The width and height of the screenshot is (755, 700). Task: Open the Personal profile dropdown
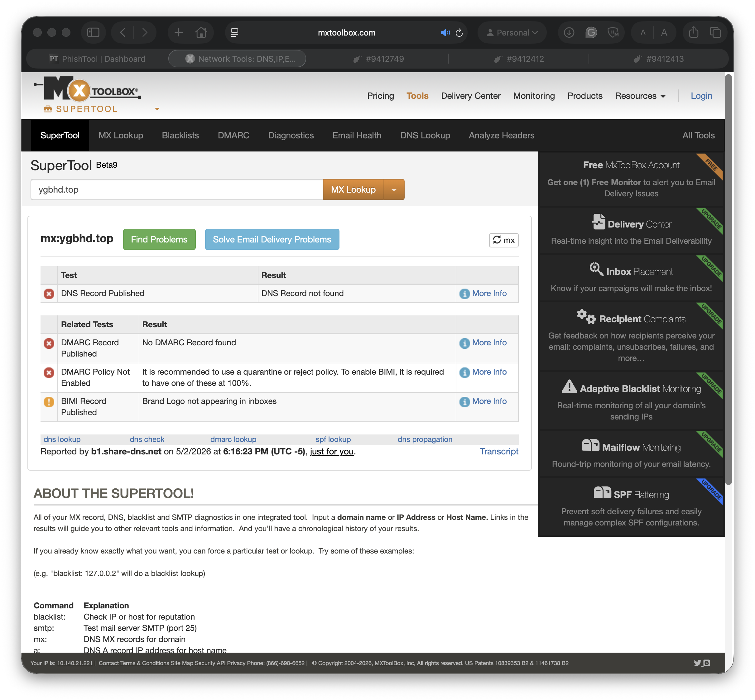(x=512, y=33)
